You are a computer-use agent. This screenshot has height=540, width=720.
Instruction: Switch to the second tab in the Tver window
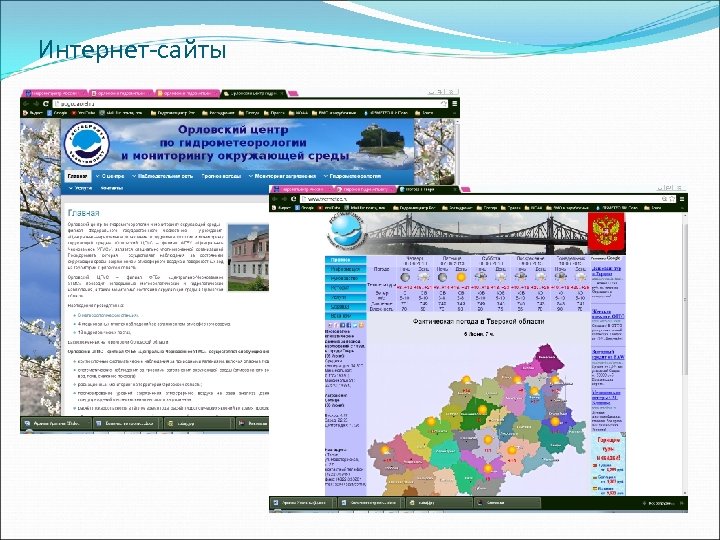coord(364,189)
